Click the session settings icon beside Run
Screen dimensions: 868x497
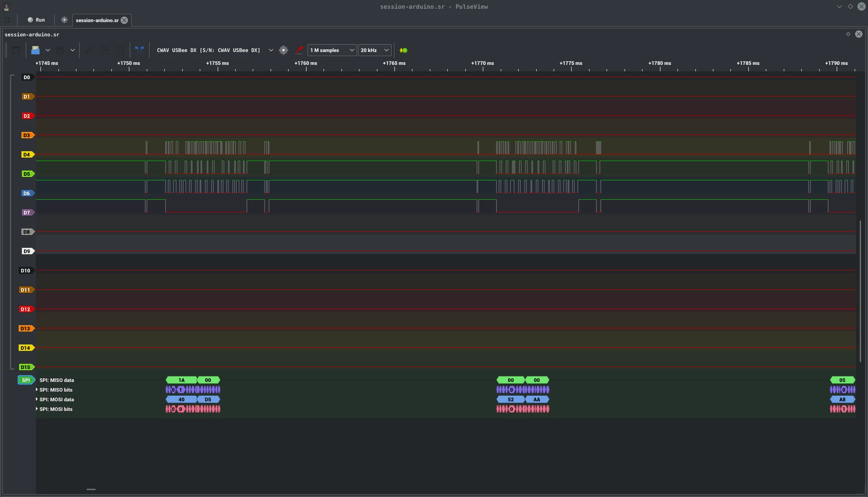point(64,20)
